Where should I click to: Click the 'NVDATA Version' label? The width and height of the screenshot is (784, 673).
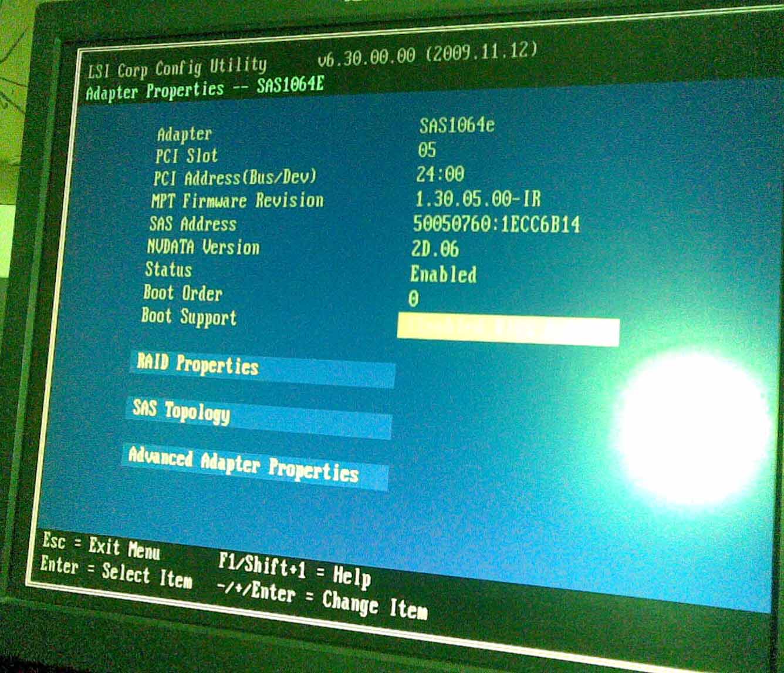[204, 247]
